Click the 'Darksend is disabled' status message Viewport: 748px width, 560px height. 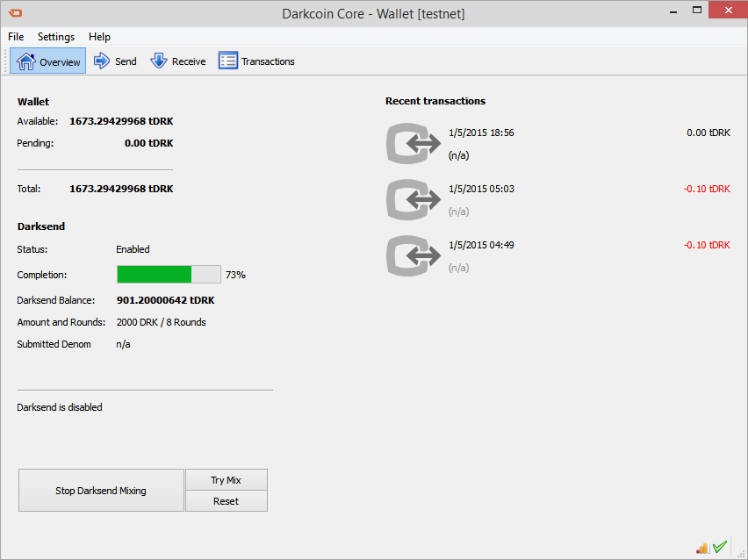pos(60,407)
